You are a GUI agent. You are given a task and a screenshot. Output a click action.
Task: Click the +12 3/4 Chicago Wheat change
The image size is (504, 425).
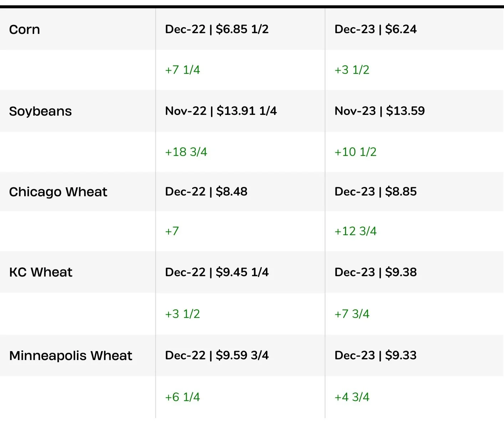click(355, 231)
